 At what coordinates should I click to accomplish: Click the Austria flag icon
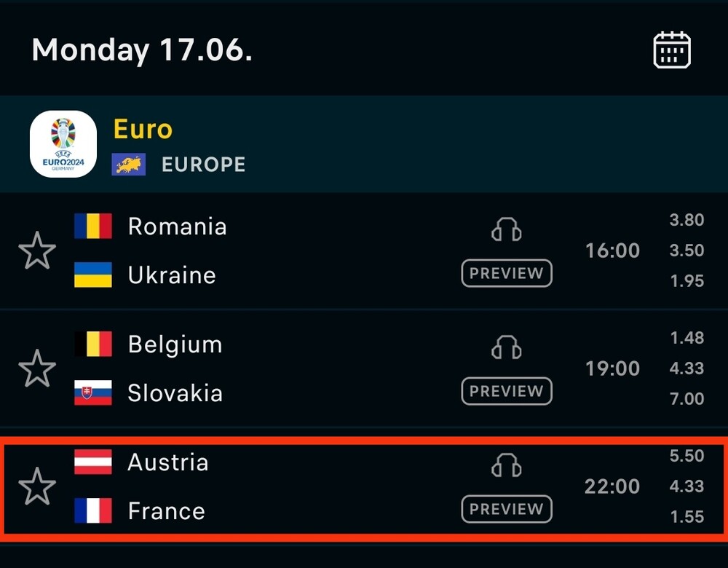click(x=93, y=462)
